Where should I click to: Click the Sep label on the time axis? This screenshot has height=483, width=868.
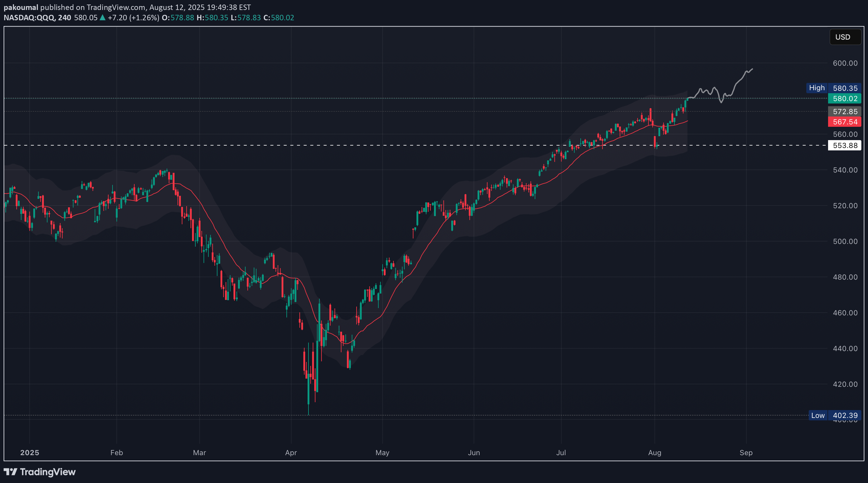[746, 453]
